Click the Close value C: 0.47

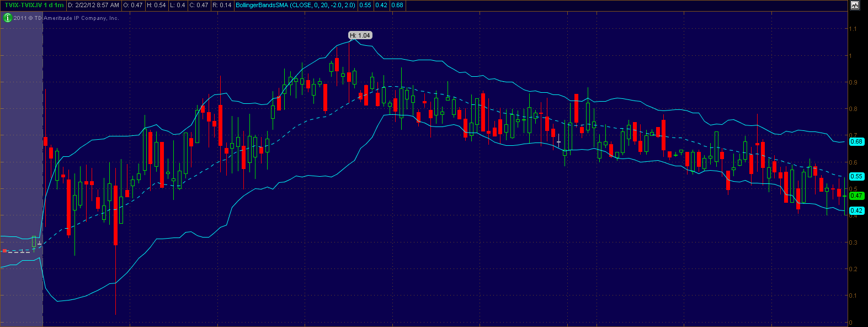[199, 5]
